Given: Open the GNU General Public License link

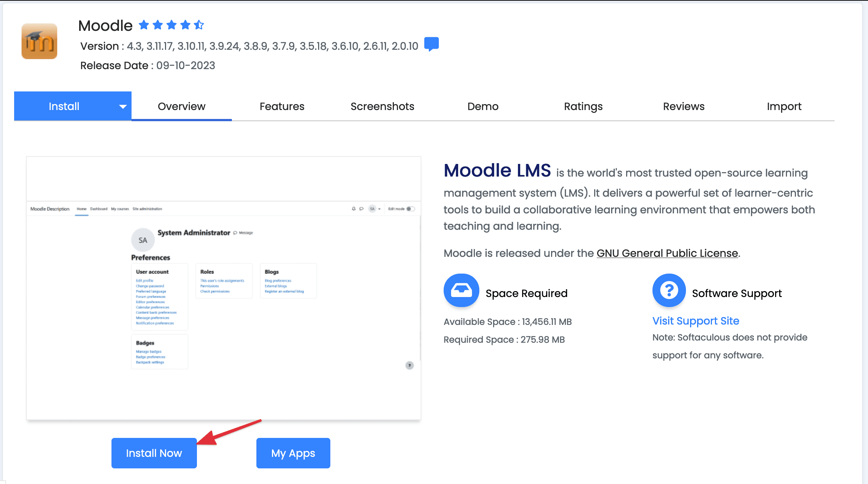Looking at the screenshot, I should 666,253.
